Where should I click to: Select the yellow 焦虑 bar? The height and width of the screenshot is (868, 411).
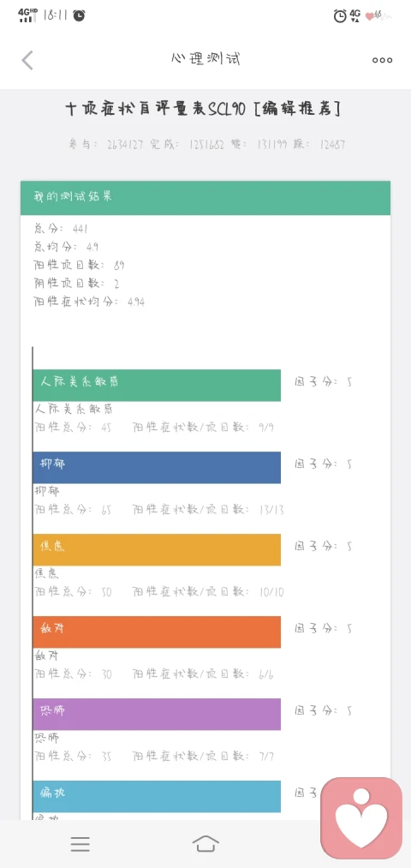(157, 550)
